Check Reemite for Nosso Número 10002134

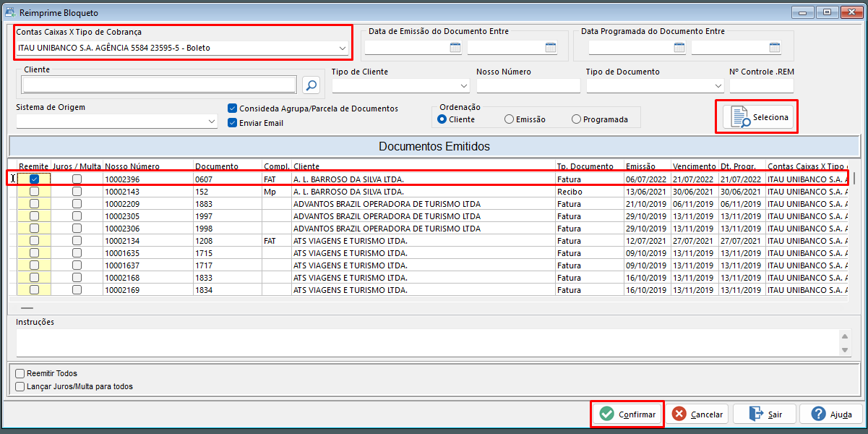pyautogui.click(x=34, y=241)
